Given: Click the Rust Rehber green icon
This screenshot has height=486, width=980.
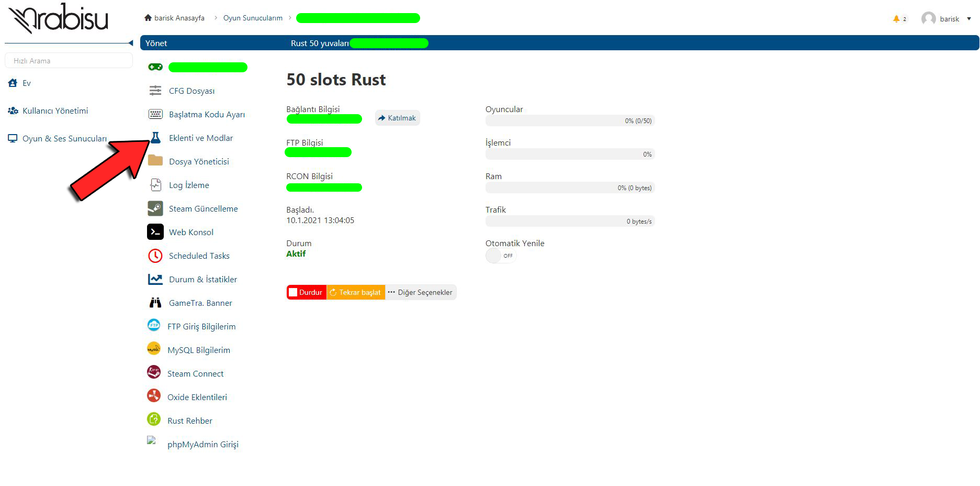Looking at the screenshot, I should click(154, 419).
